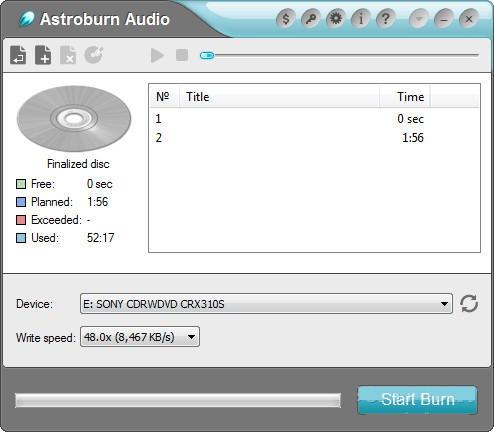
Task: Click the playback position slider handle
Action: click(x=207, y=55)
